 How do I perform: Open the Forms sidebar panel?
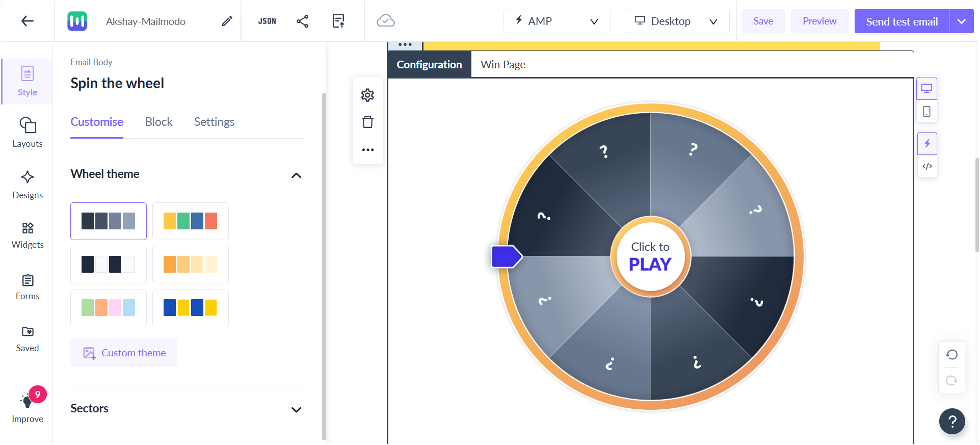[x=28, y=287]
